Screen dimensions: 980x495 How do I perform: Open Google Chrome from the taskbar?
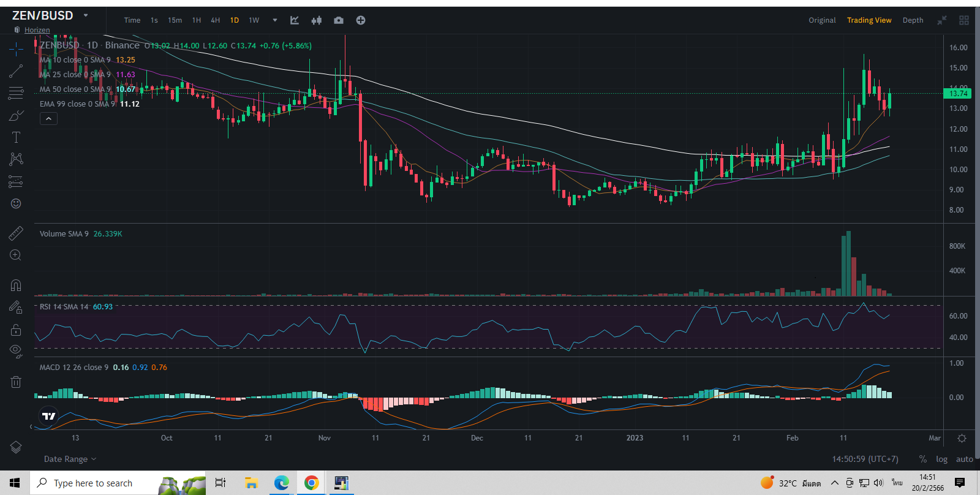coord(311,483)
